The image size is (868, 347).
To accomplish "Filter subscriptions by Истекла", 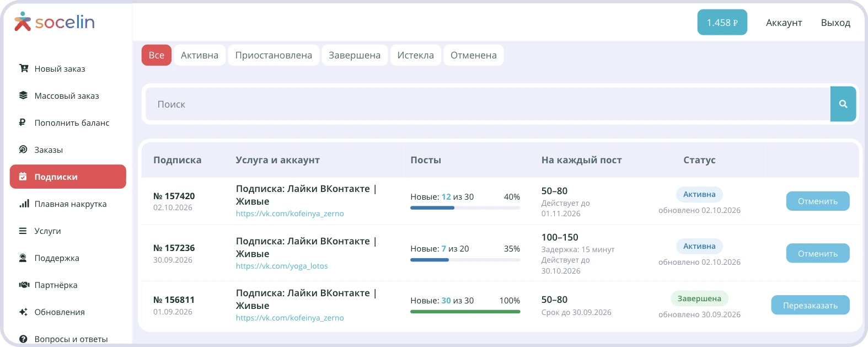I will (x=416, y=55).
